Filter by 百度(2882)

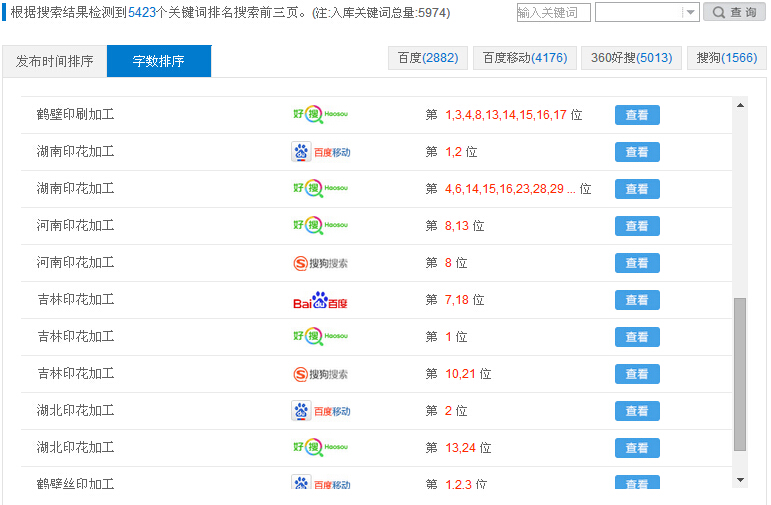pos(428,58)
